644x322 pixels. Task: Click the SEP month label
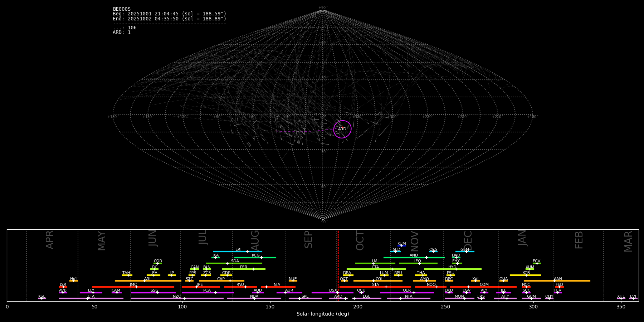tap(308, 239)
